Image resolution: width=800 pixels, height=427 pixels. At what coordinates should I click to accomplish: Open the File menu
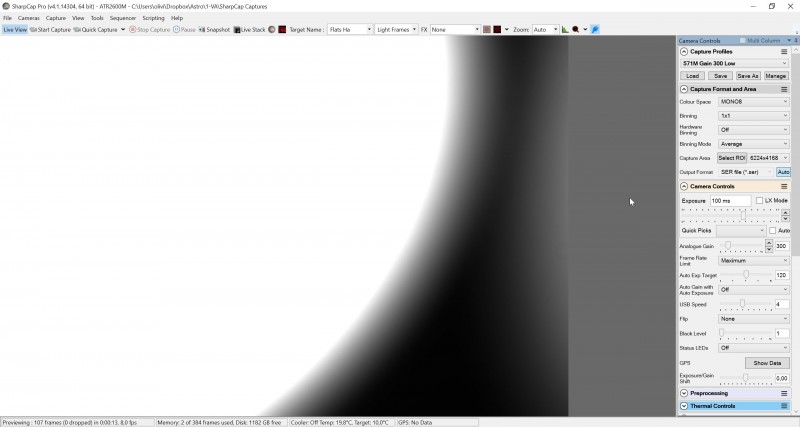pos(7,18)
